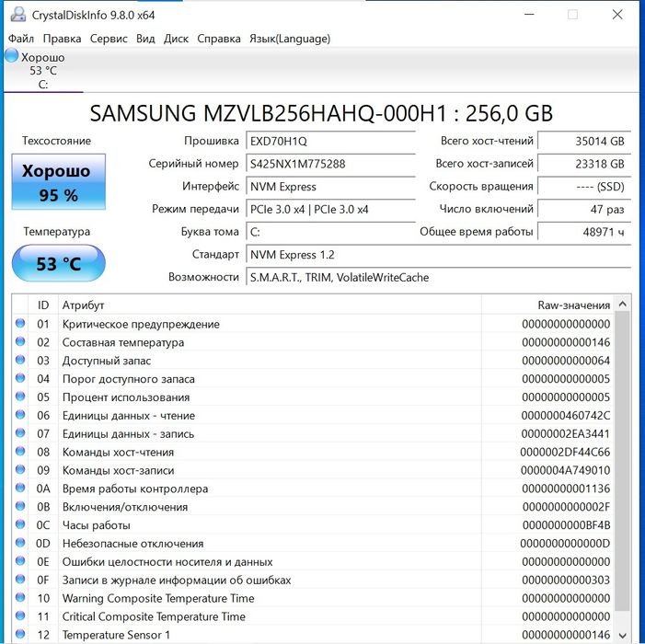The image size is (645, 644).
Task: Click status orb for Единицы данных - чтение
Action: pyautogui.click(x=20, y=415)
